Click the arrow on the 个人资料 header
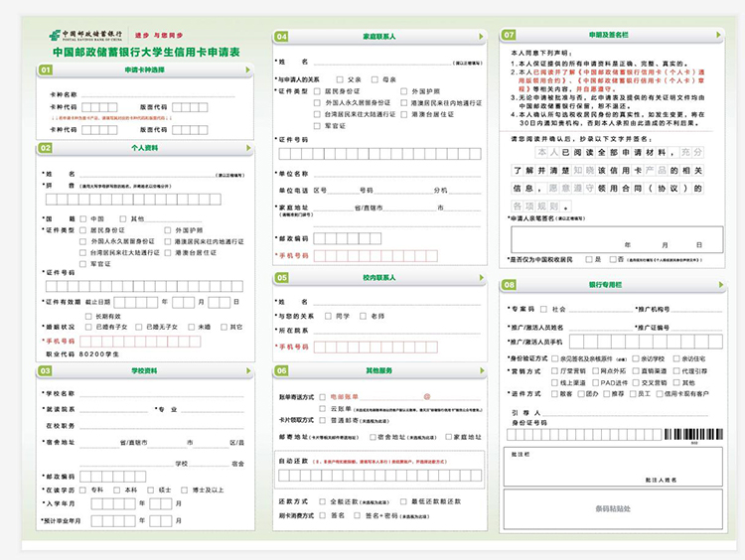This screenshot has width=745, height=560. tap(248, 148)
